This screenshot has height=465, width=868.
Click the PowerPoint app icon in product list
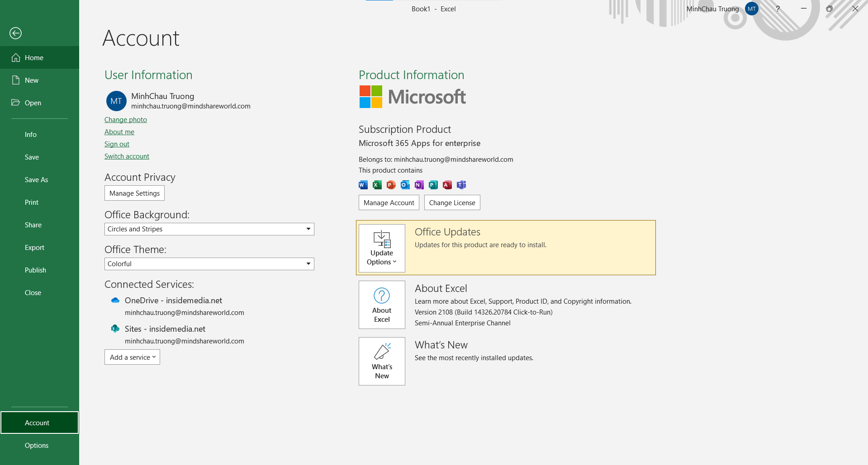click(x=391, y=184)
